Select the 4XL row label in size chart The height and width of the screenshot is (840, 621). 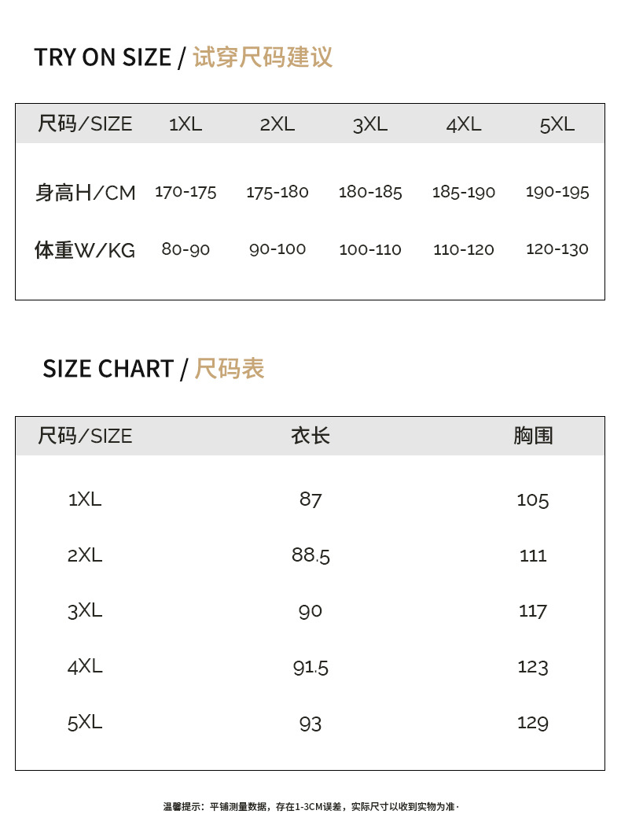click(x=85, y=667)
